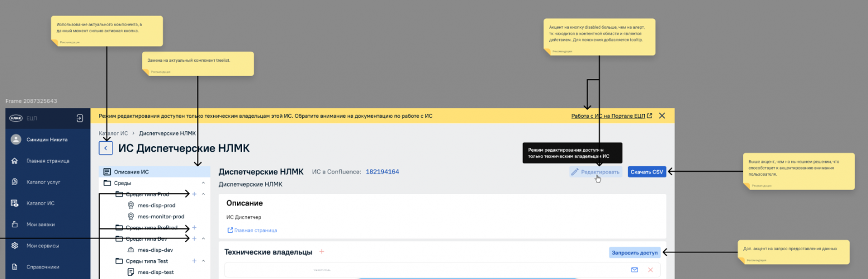Viewport: 868px width, 279px height.
Task: Click the Мои сервисы gear icon
Action: point(15,246)
